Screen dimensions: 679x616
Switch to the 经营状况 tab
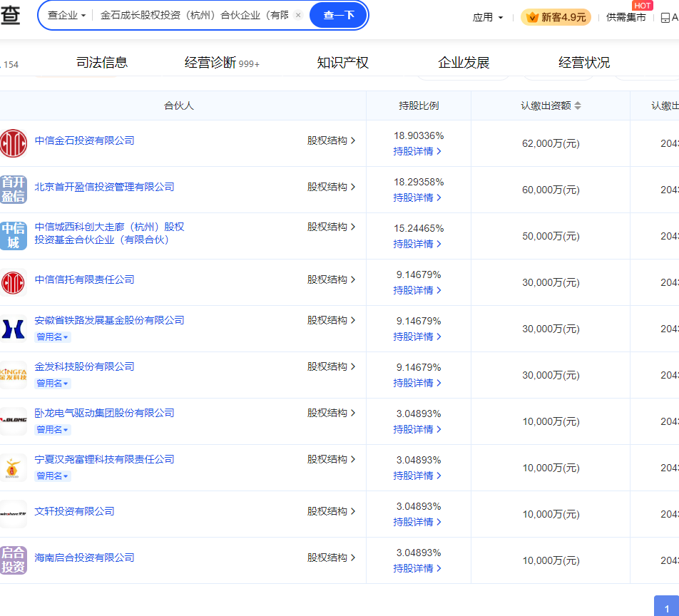[x=584, y=62]
